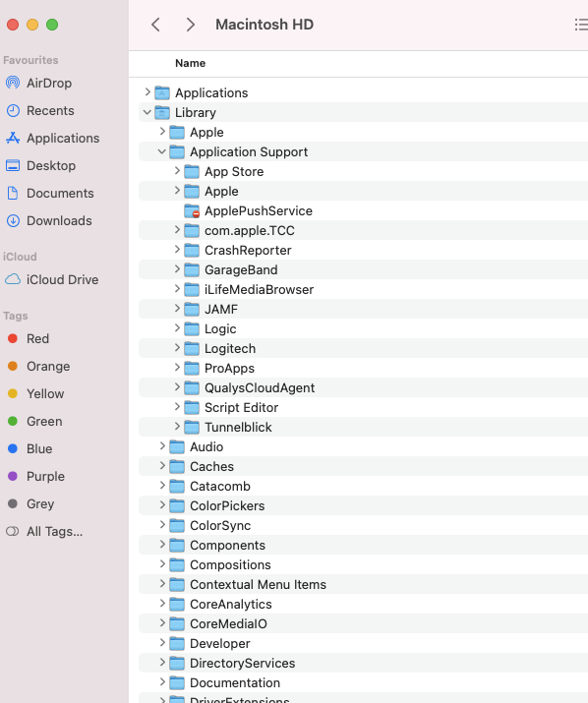Select the Contextual Menu Items row
This screenshot has height=703, width=588.
click(363, 585)
